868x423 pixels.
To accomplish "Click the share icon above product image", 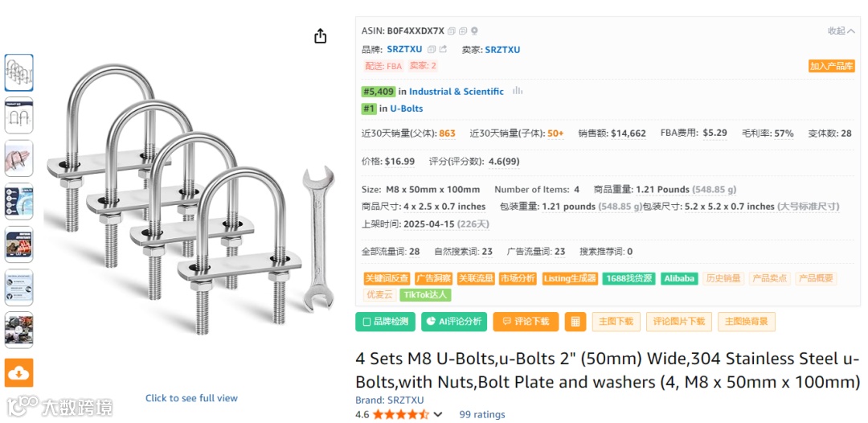I will click(320, 36).
